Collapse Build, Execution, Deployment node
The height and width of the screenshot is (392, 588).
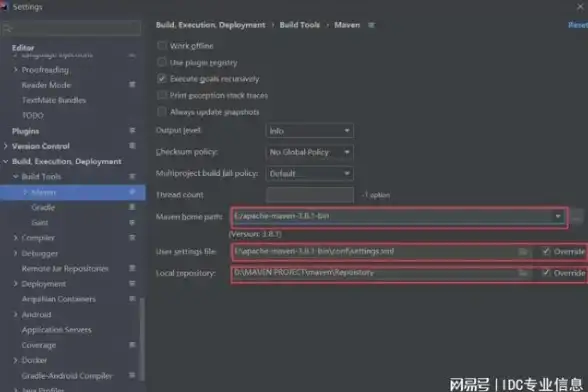pos(5,161)
